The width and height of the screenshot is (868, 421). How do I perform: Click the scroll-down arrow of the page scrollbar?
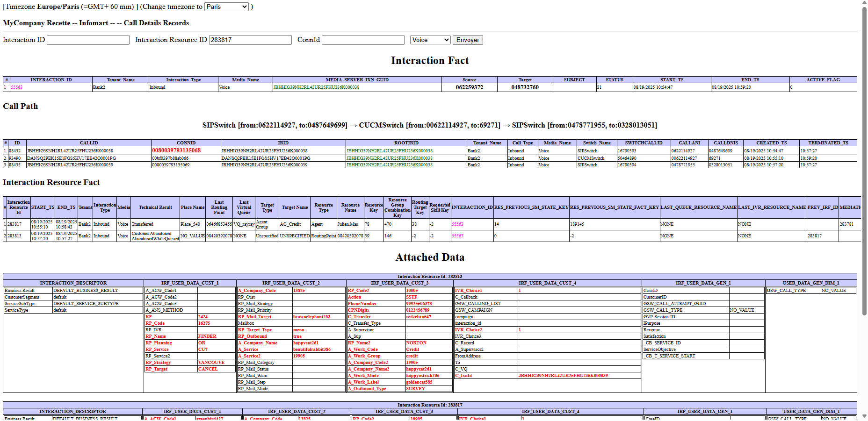click(864, 417)
